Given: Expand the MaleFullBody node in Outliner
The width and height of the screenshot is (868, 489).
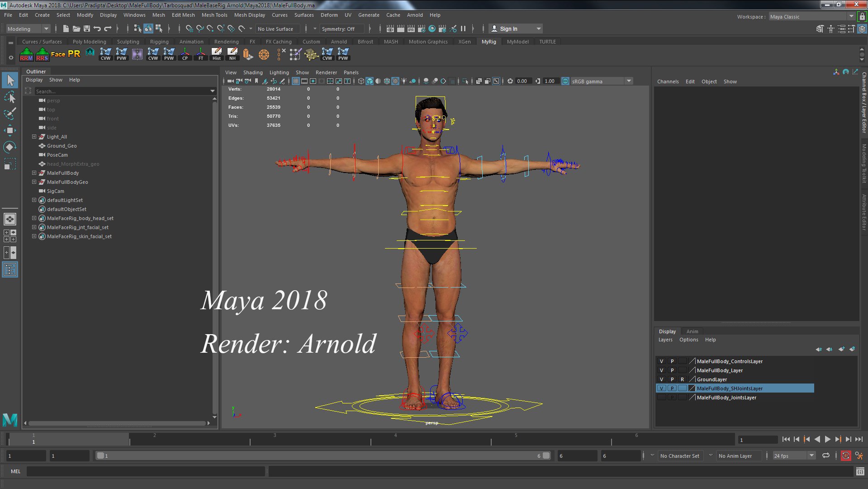Looking at the screenshot, I should tap(34, 173).
